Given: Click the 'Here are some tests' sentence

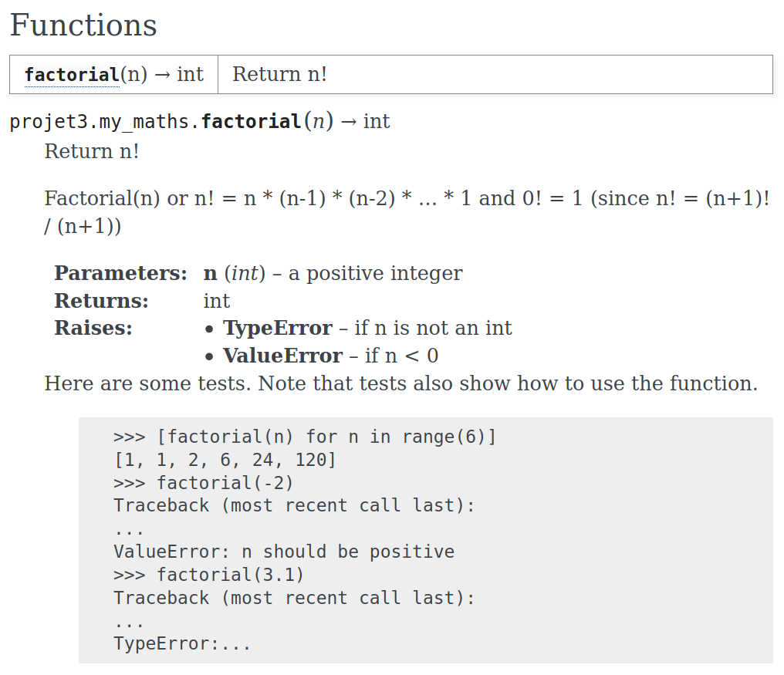Looking at the screenshot, I should click(x=401, y=383).
